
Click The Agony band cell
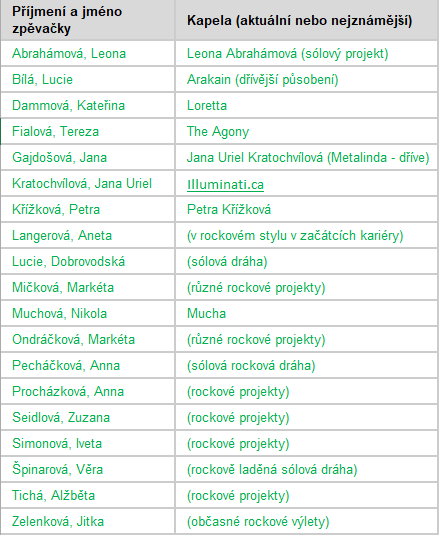click(307, 131)
